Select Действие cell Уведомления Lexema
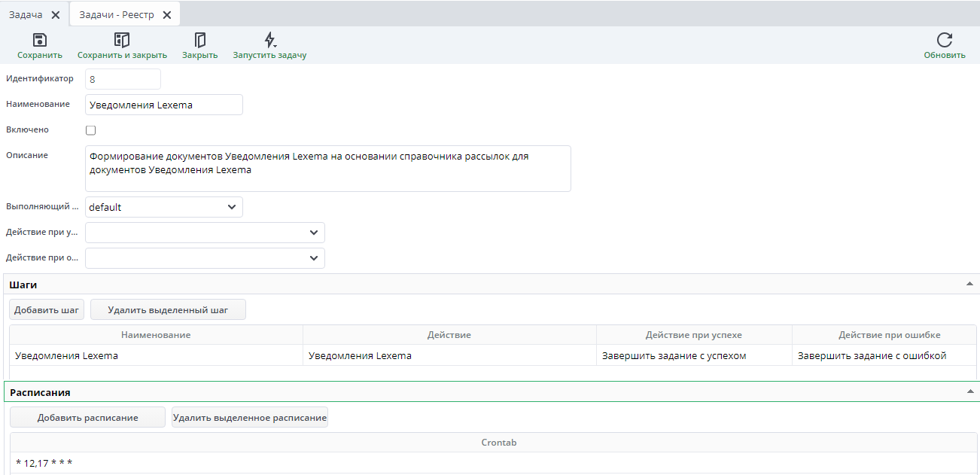This screenshot has width=980, height=475. tap(449, 355)
